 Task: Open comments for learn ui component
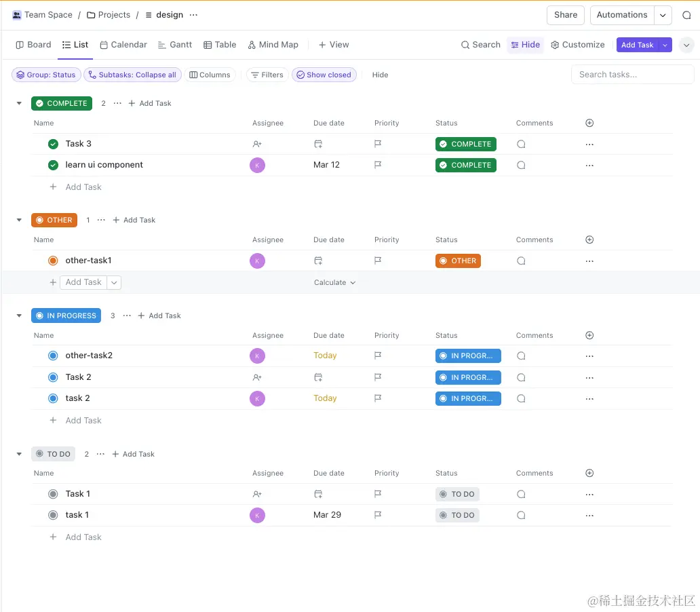[x=521, y=166]
